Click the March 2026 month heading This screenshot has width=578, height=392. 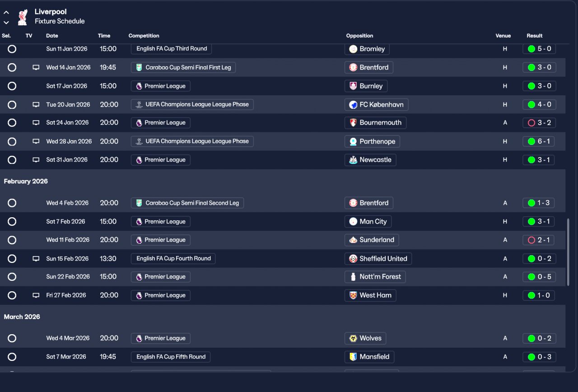coord(22,317)
